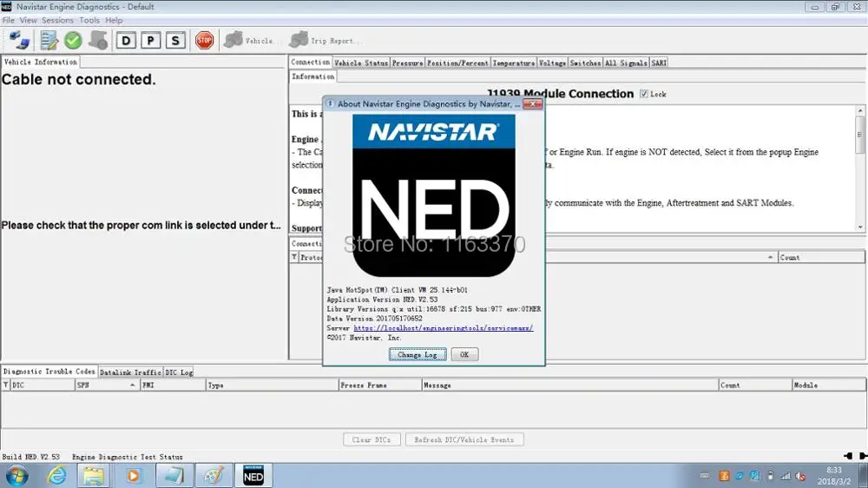Screen dimensions: 868x488
Task: Sort by the Type column header
Action: coord(272,385)
